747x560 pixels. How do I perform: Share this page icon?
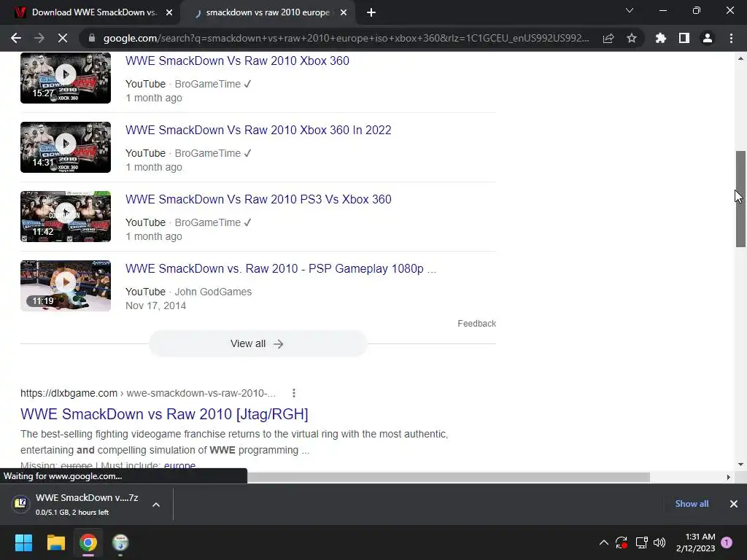pyautogui.click(x=608, y=38)
